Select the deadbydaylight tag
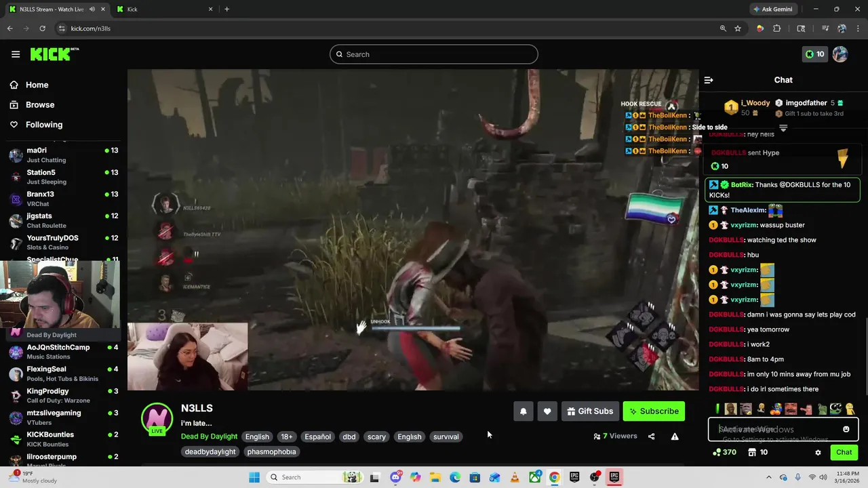The image size is (868, 488). pos(210,451)
